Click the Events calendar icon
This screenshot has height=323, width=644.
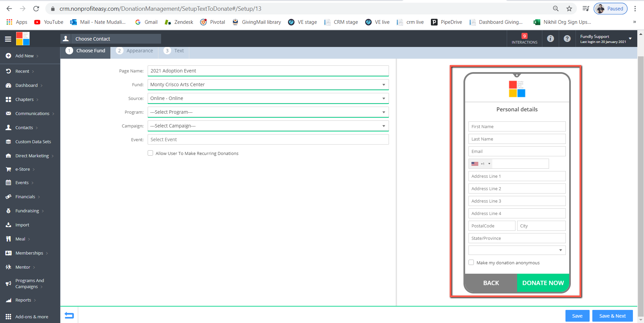tap(8, 182)
